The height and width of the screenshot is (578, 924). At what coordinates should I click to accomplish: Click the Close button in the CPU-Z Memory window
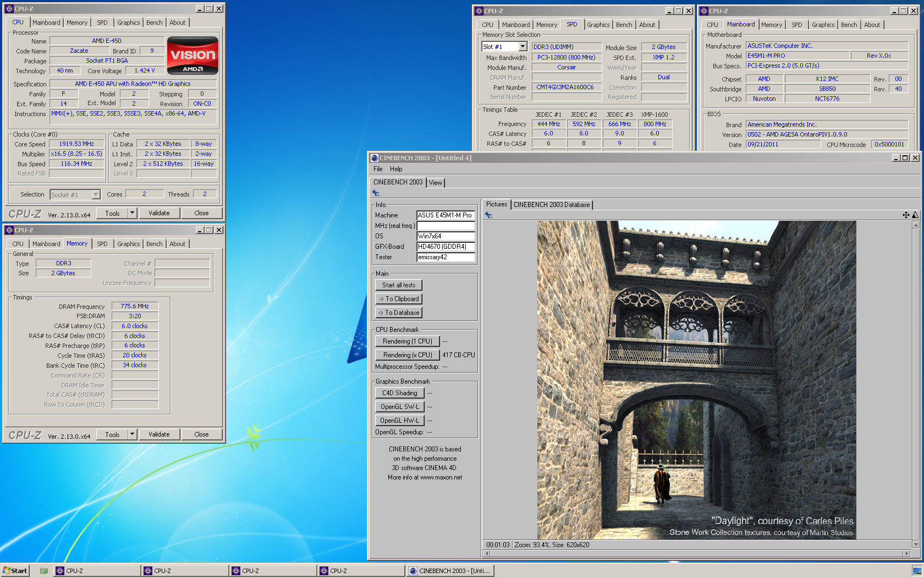coord(201,434)
